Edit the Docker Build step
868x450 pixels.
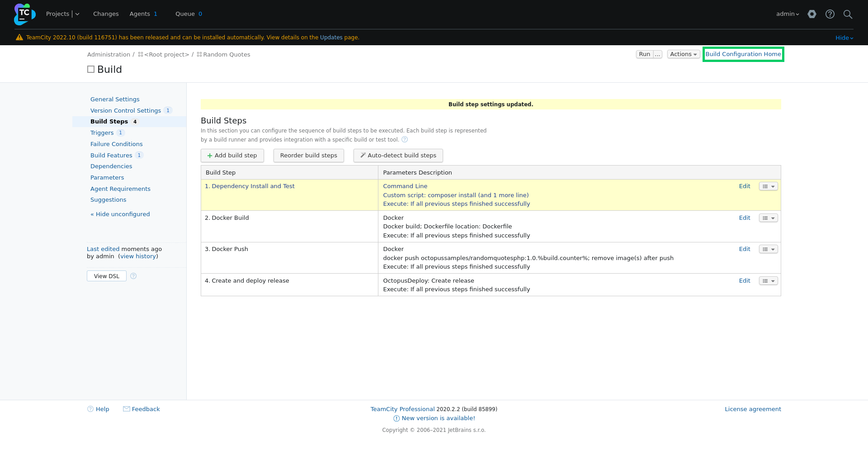745,218
